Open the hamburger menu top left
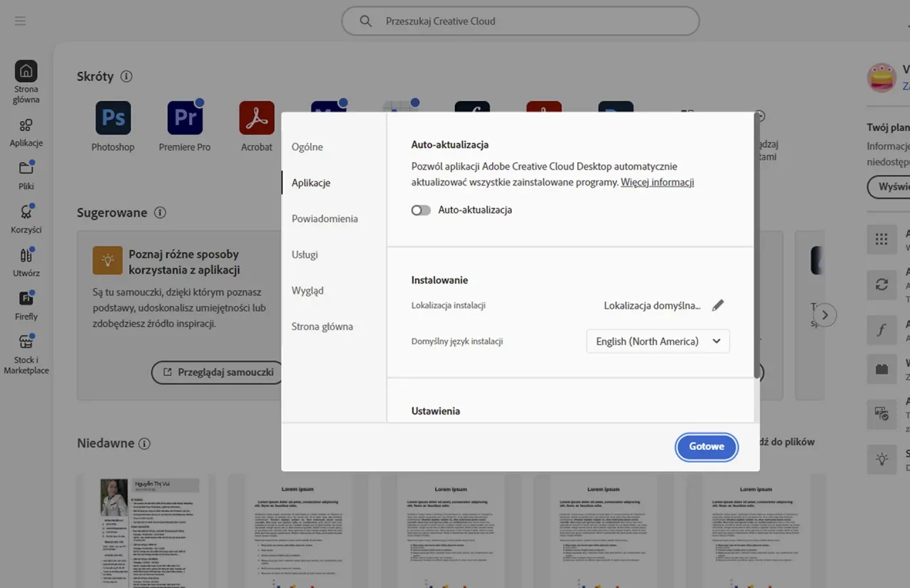This screenshot has width=910, height=588. [x=20, y=21]
